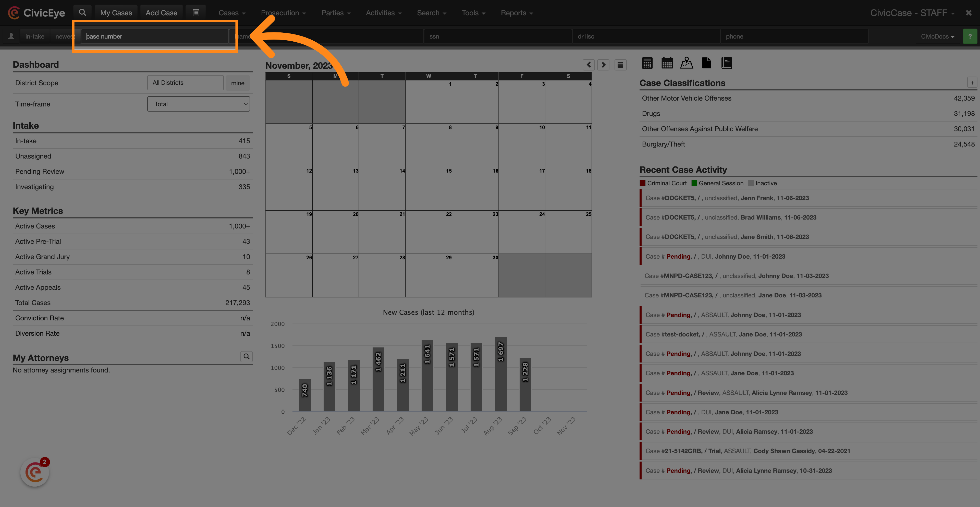Open the Parties menu

pyautogui.click(x=336, y=13)
